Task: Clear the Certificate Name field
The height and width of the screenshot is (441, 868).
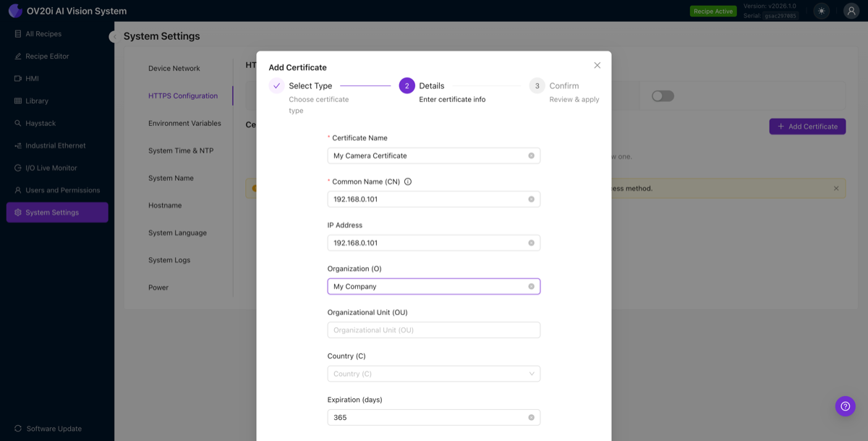Action: point(532,155)
